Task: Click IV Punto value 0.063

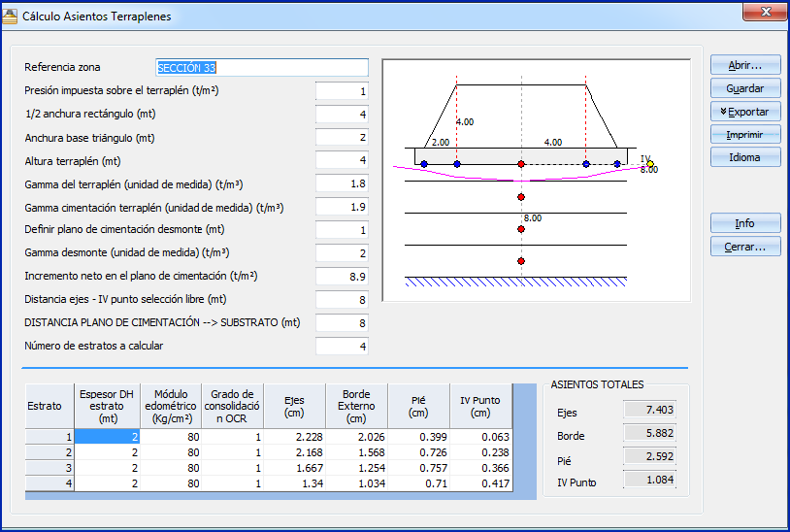Action: (x=481, y=437)
